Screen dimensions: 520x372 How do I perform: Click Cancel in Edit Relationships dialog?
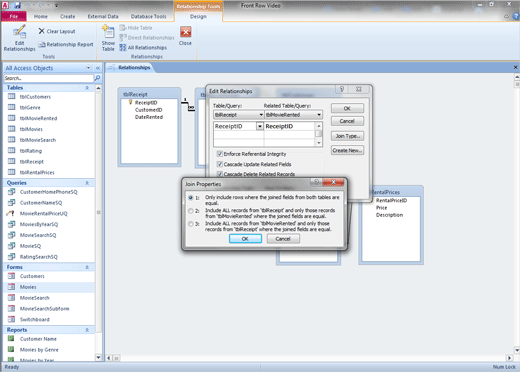[x=347, y=121]
